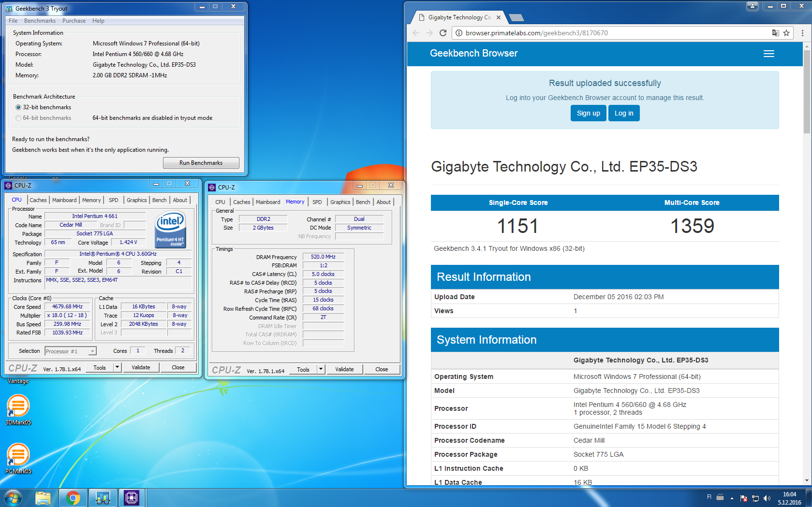This screenshot has height=507, width=812.
Task: Click the browser reload icon
Action: pyautogui.click(x=443, y=33)
